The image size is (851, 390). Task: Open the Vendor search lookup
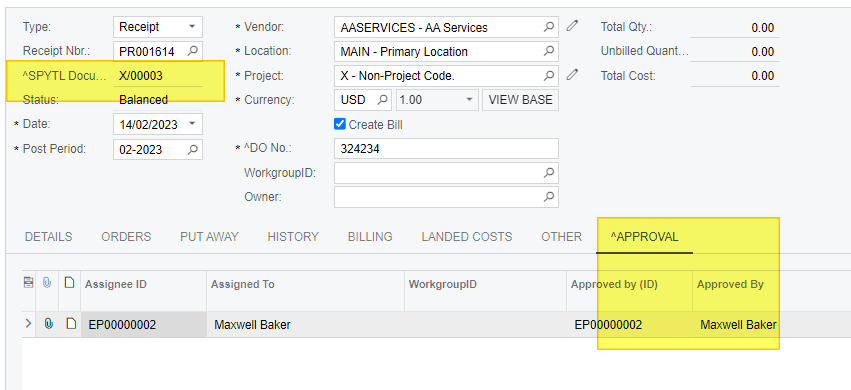(x=549, y=27)
